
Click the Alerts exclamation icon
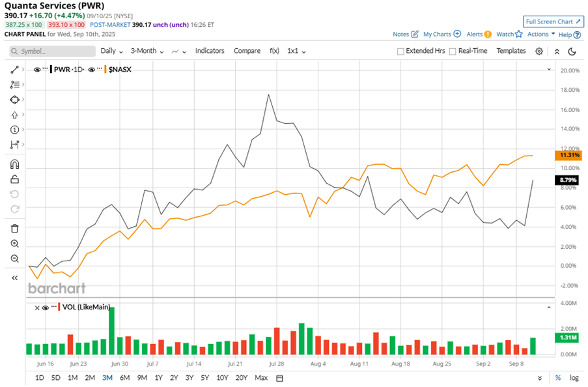[488, 34]
